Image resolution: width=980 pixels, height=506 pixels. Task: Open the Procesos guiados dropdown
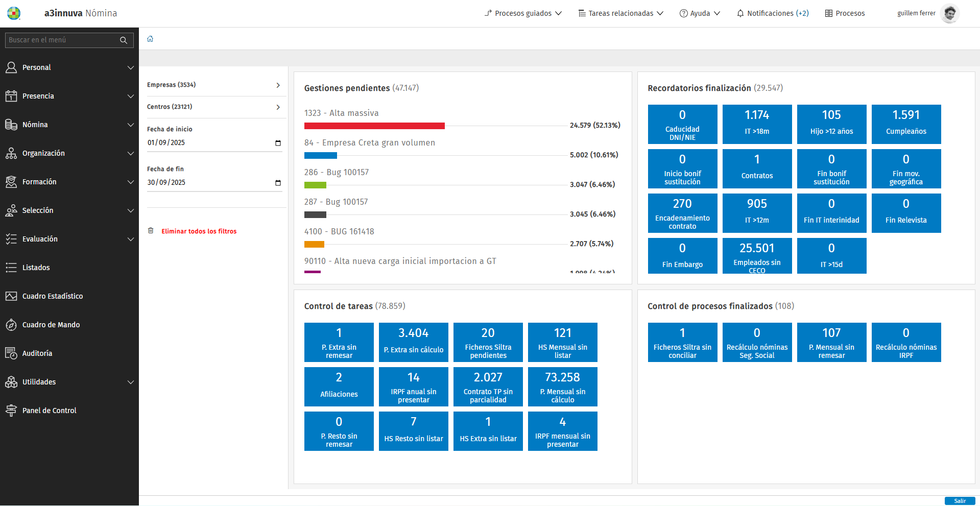click(523, 13)
